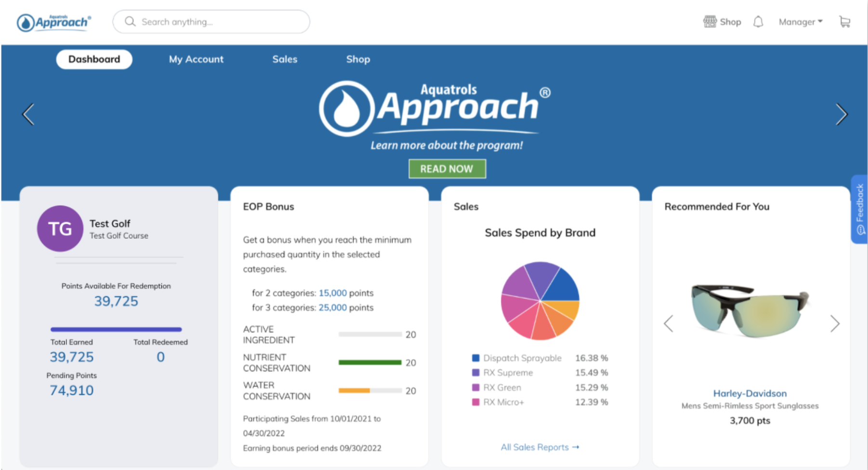
Task: Click Nutrient Conservation green progress bar
Action: [370, 363]
